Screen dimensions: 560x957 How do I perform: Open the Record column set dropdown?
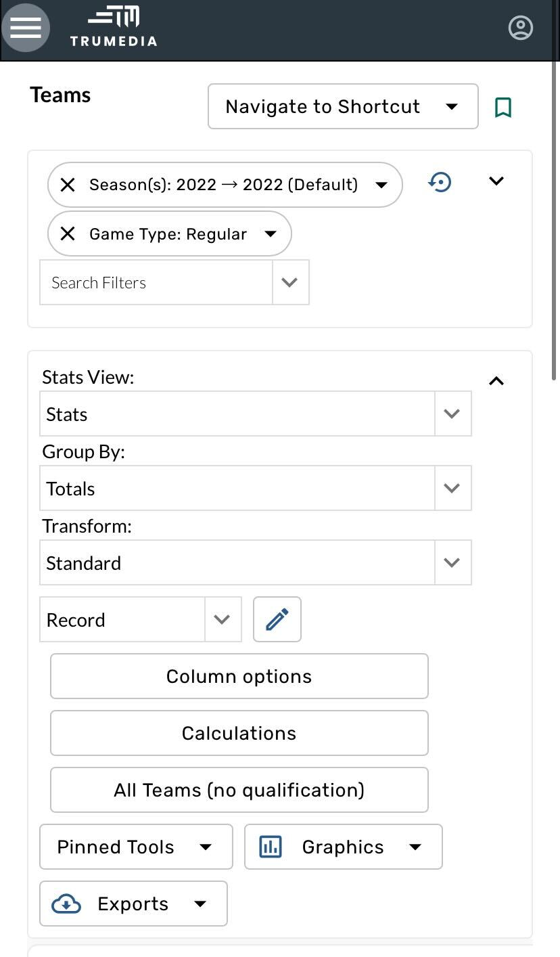click(140, 619)
